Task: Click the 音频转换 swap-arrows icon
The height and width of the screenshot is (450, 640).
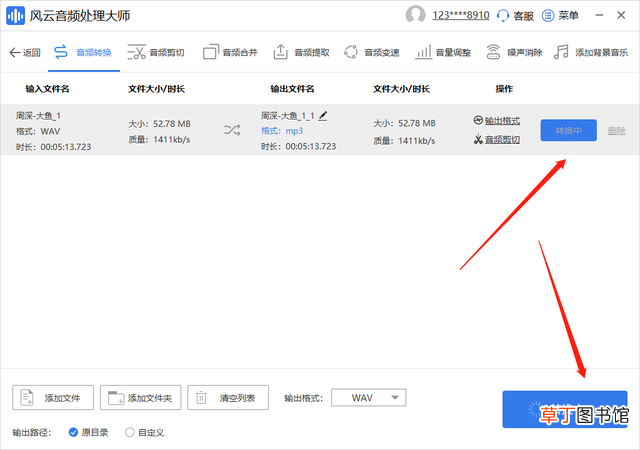Action: click(61, 52)
